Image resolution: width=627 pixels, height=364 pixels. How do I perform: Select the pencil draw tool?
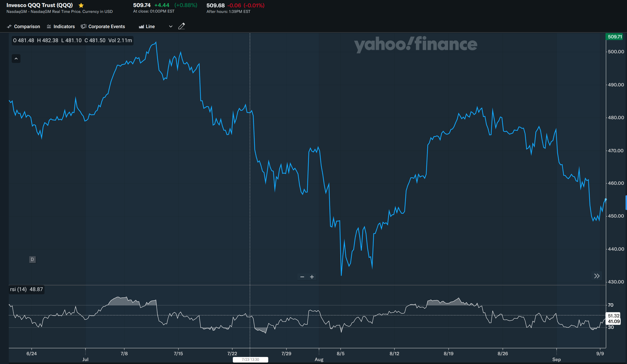point(182,26)
